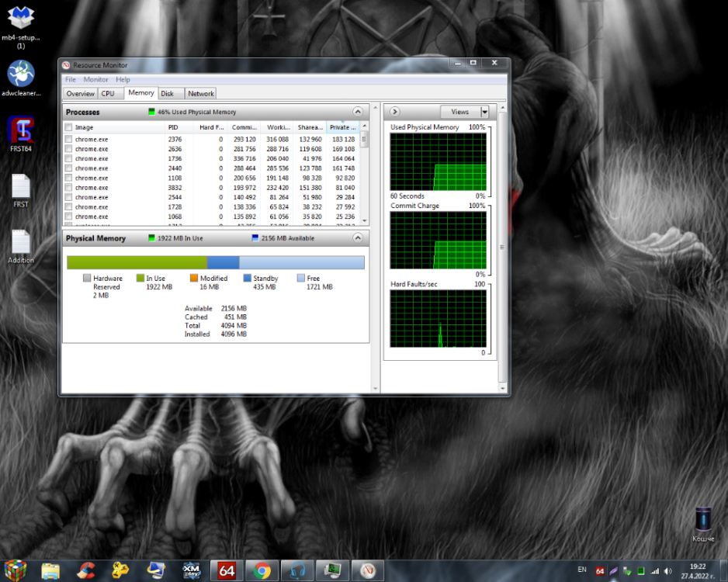Viewport: 728px width, 582px height.
Task: Sort by the Worki... column header
Action: 278,127
